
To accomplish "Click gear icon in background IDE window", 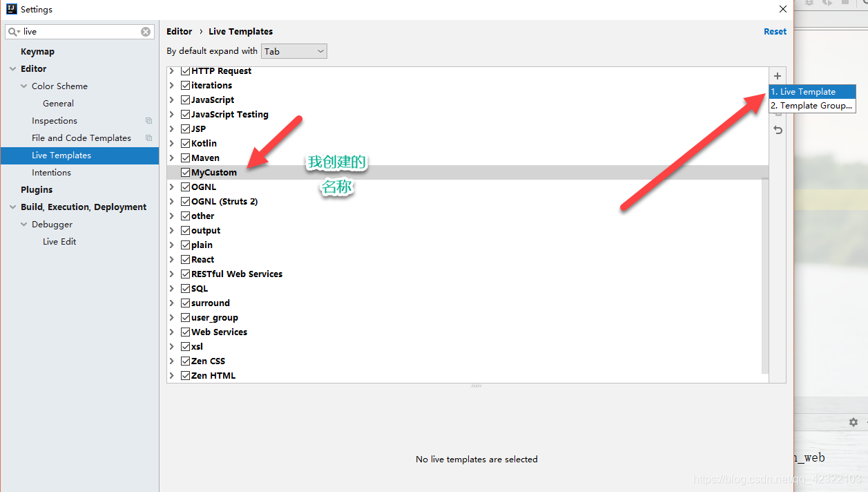I will (x=853, y=422).
